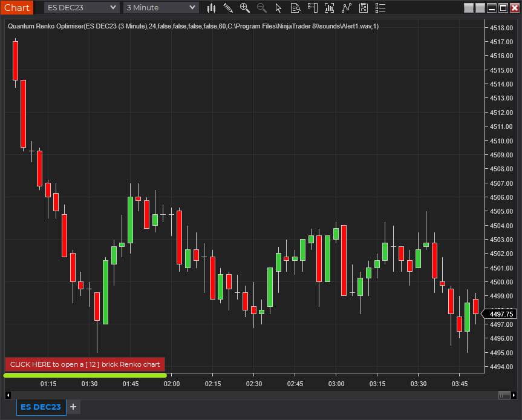
Task: Close the chart window
Action: (515, 8)
